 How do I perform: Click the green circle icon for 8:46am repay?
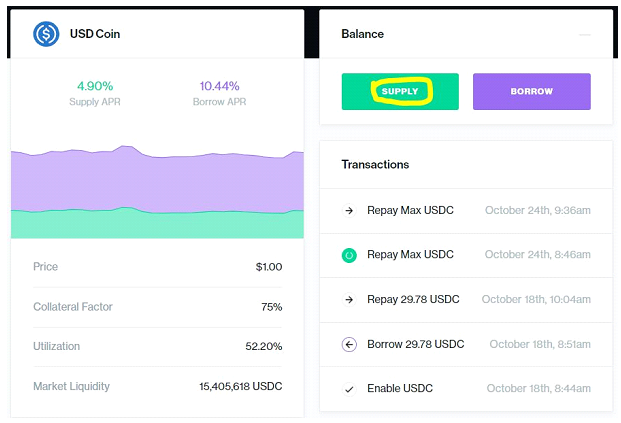349,255
